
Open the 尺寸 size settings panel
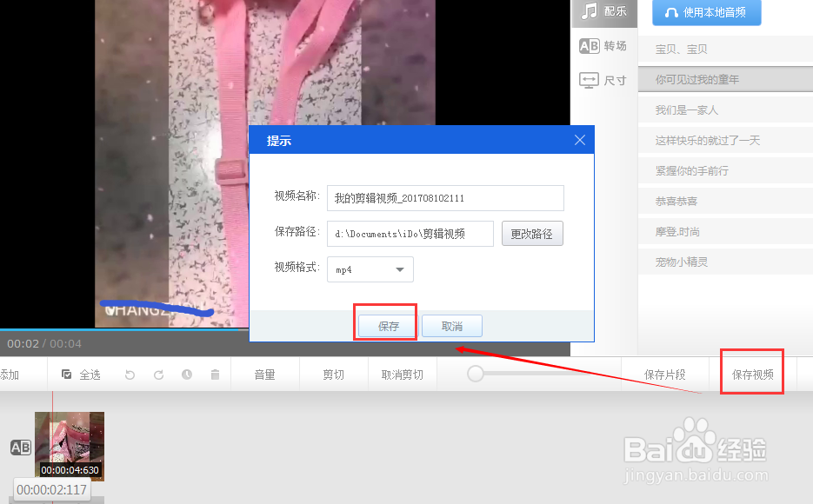pos(603,79)
